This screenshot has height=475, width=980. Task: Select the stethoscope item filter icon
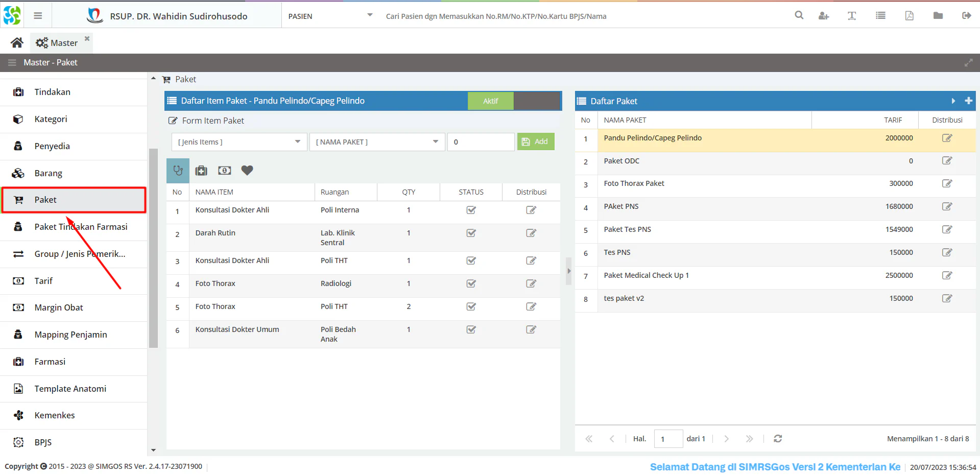click(178, 171)
